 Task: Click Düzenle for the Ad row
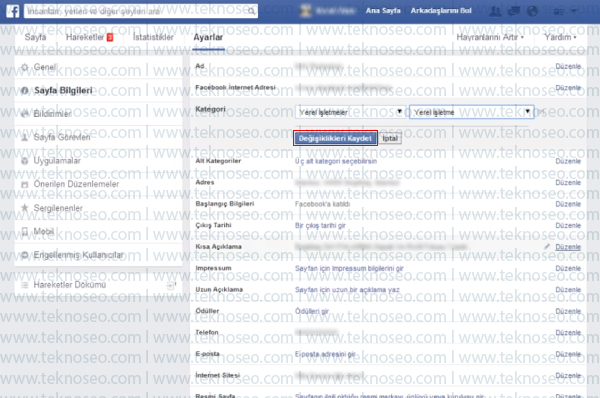(x=568, y=67)
